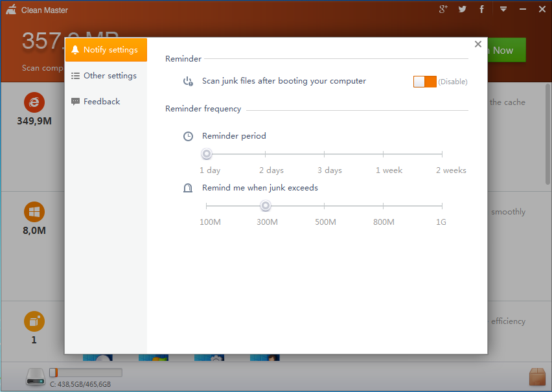
Task: Click the Reminder period slider handle
Action: (x=207, y=154)
